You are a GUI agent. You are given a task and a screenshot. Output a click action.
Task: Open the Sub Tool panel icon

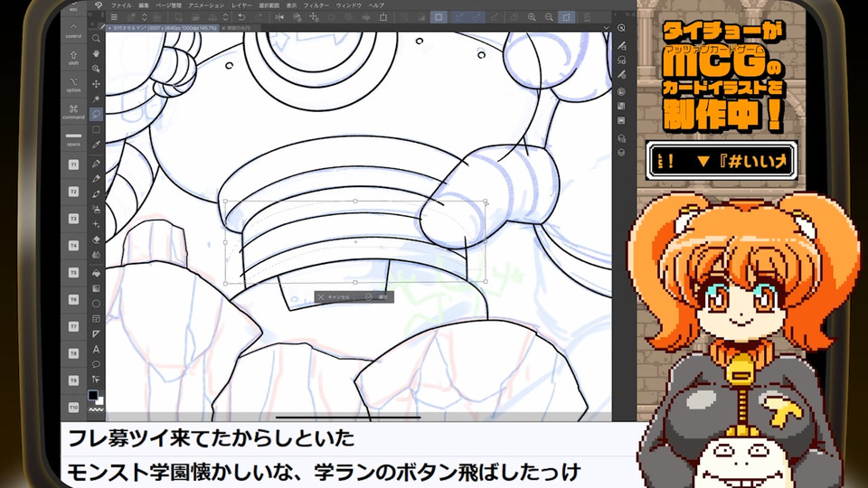click(622, 46)
